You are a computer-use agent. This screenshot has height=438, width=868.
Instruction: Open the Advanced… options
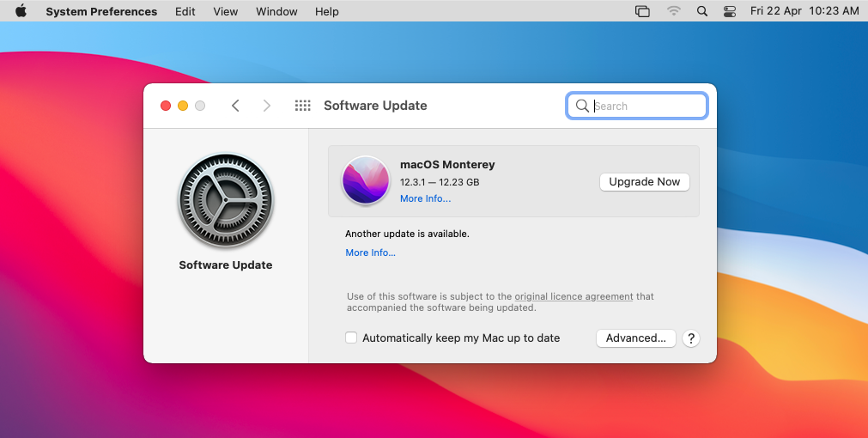635,338
